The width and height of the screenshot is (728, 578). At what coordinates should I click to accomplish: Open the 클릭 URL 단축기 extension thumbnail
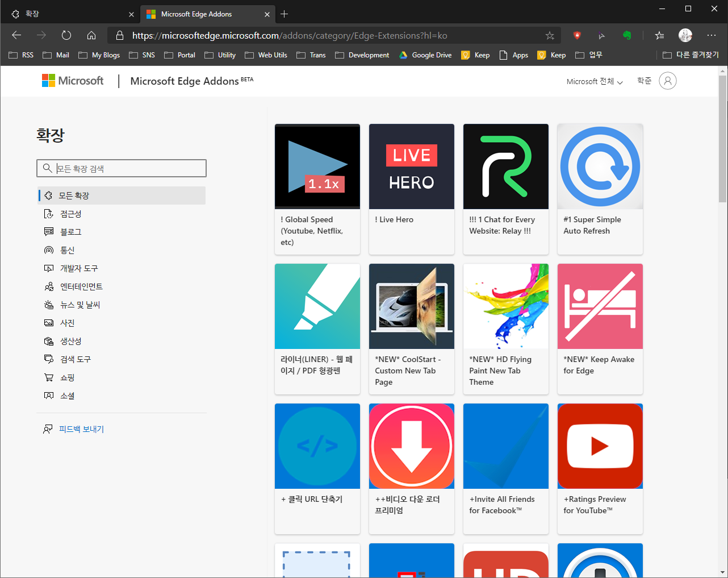coord(317,446)
